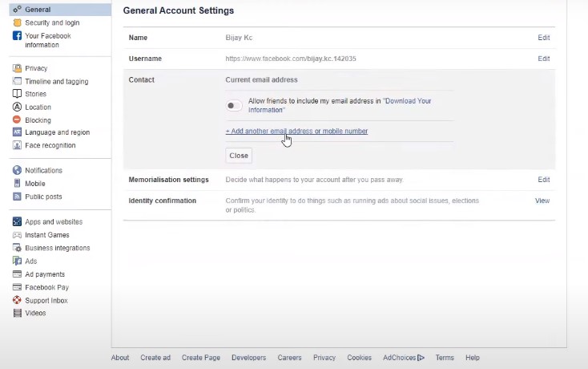Click the Close button in Contact section
This screenshot has width=588, height=369.
coord(239,156)
